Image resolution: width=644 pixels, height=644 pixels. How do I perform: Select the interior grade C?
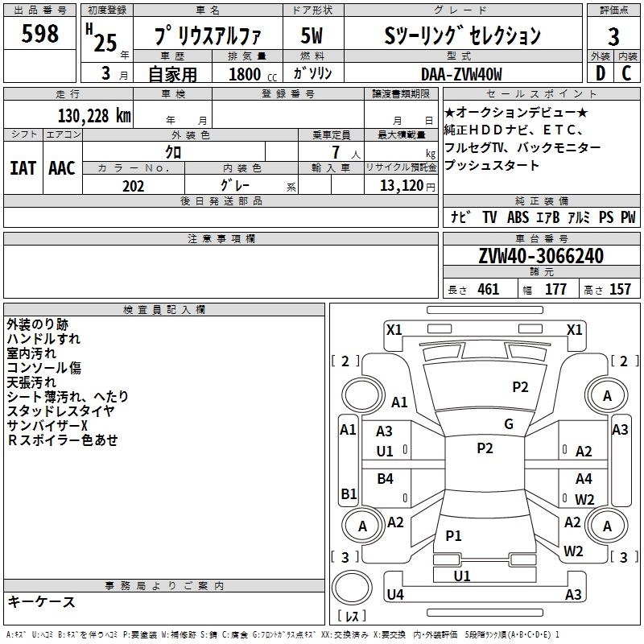627,74
